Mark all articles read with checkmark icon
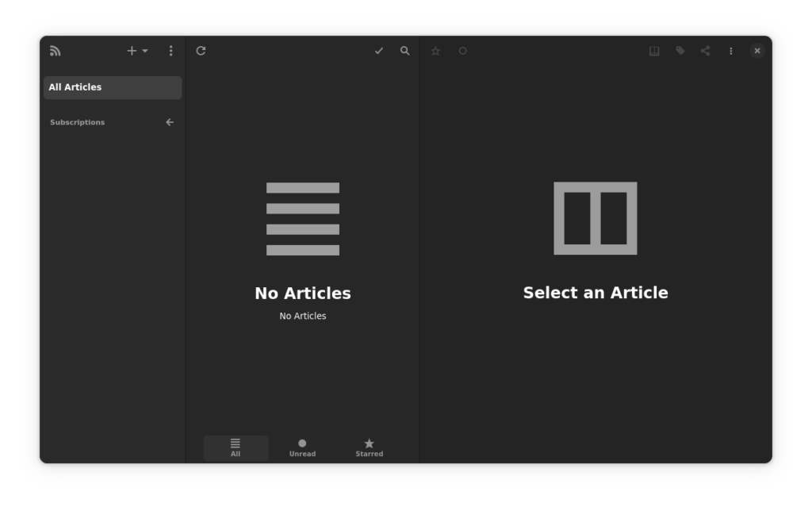Screen dimensions: 812x507 pyautogui.click(x=379, y=51)
